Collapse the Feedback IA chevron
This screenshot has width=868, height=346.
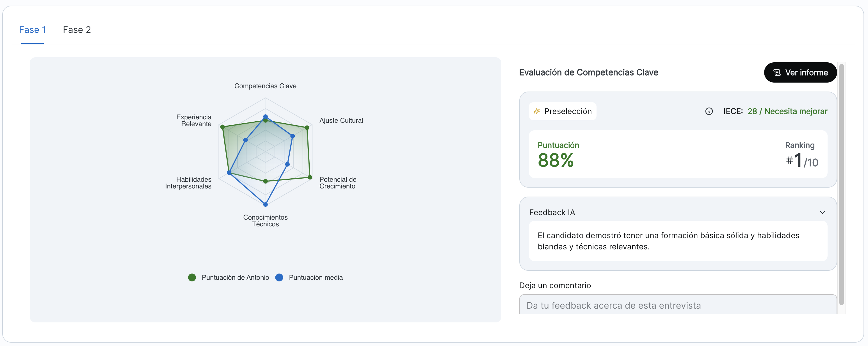click(x=822, y=212)
